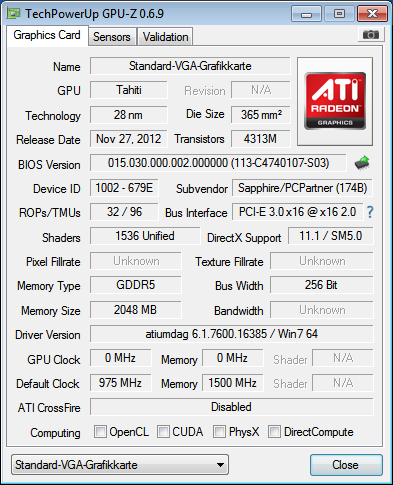393x485 pixels.
Task: Select the BIOS Version value field
Action: (218, 163)
